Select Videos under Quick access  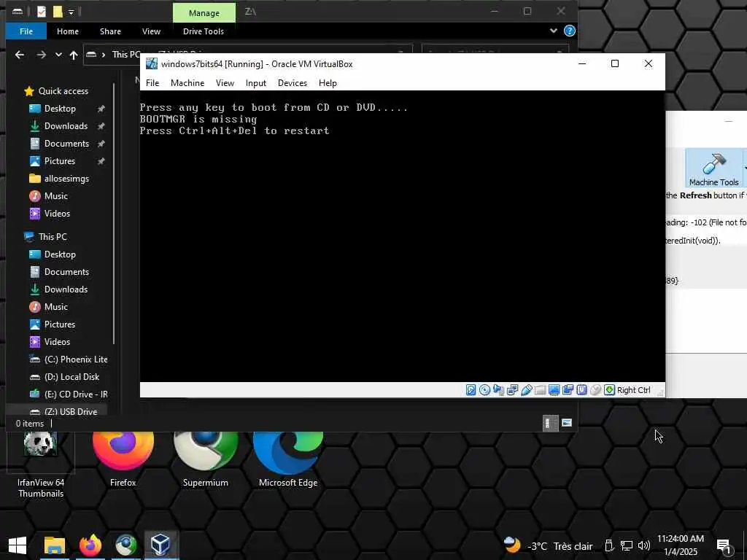pos(57,214)
